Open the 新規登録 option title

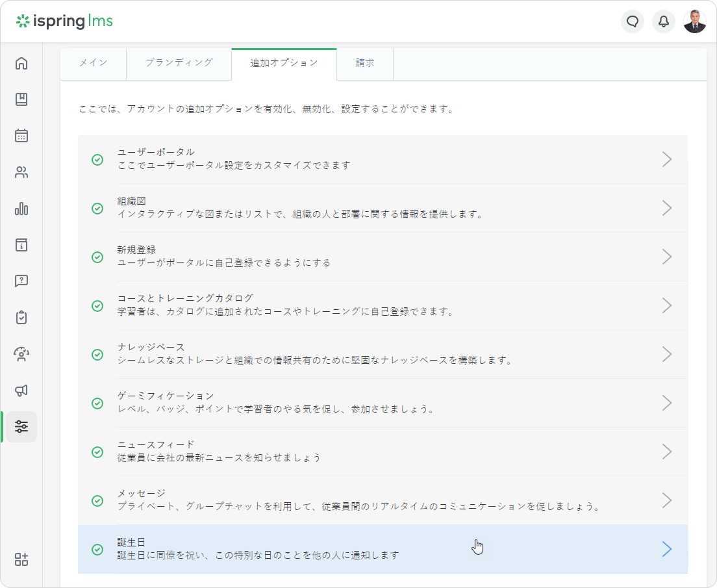point(136,250)
